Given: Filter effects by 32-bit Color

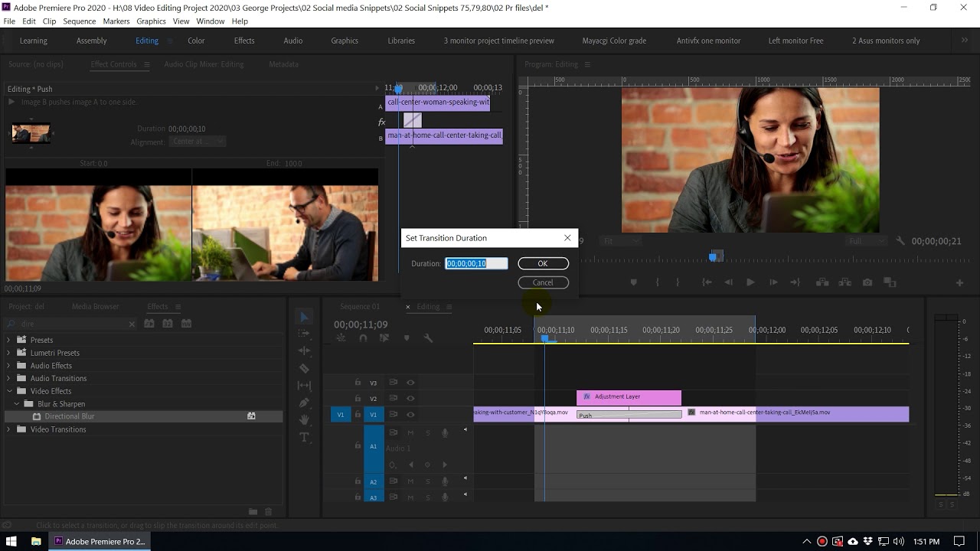Looking at the screenshot, I should coord(168,324).
